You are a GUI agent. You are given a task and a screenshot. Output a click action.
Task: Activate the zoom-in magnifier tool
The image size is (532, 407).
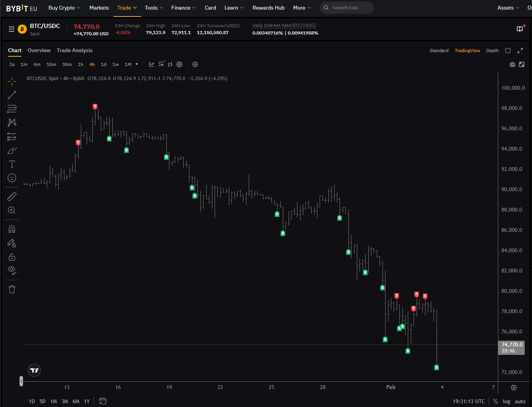tap(12, 210)
